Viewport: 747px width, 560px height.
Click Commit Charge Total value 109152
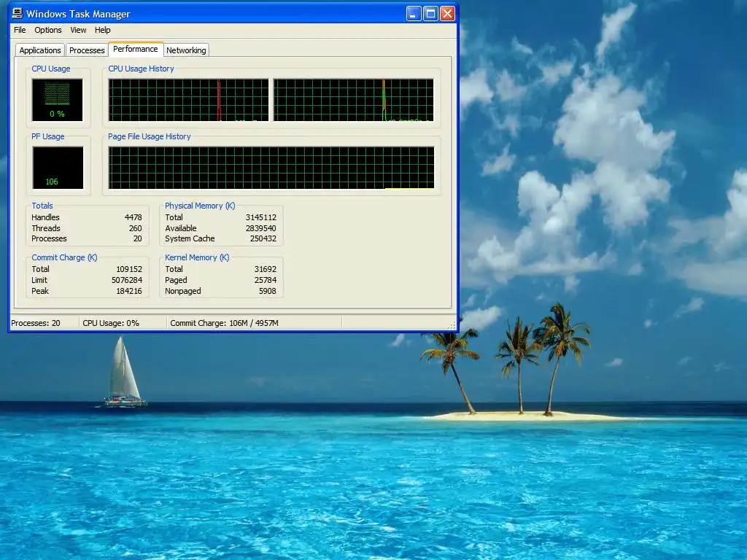click(129, 269)
